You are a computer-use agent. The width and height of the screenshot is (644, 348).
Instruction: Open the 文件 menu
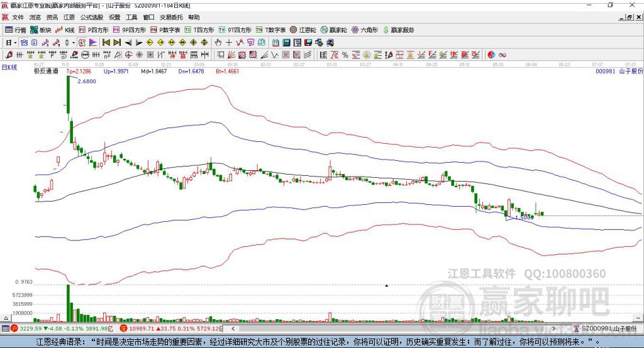click(18, 17)
